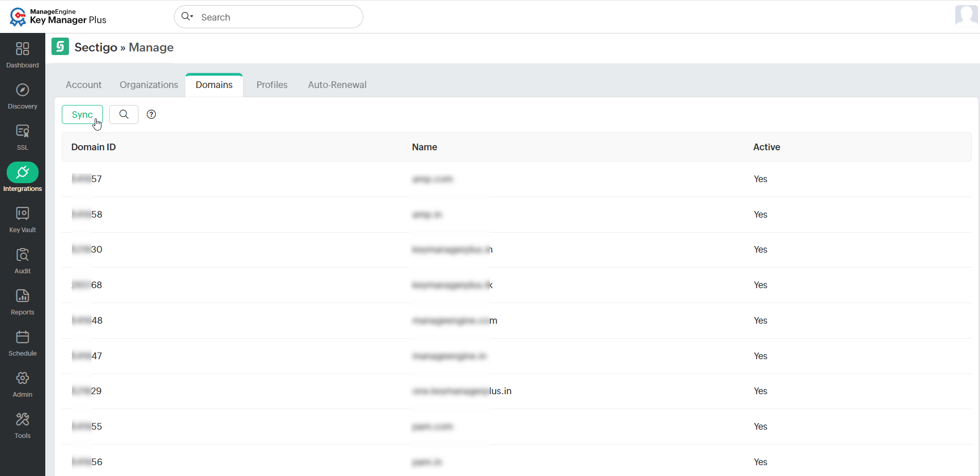This screenshot has height=476, width=980.
Task: Click Yes in the row ending 30
Action: tap(760, 250)
